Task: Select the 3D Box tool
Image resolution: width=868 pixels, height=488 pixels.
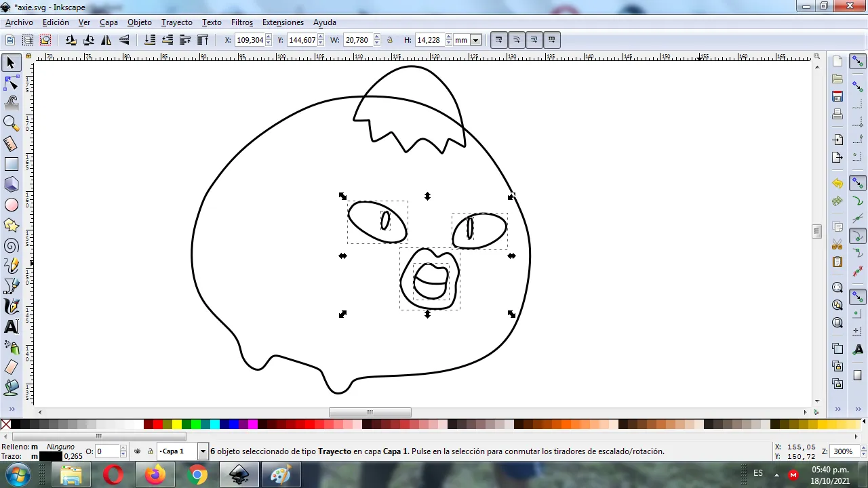Action: tap(11, 184)
